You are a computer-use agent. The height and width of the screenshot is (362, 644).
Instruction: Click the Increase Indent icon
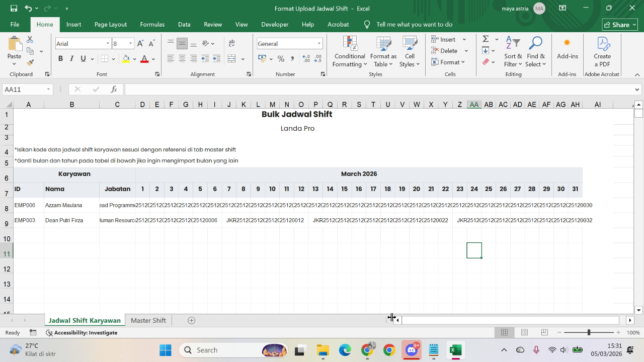217,59
